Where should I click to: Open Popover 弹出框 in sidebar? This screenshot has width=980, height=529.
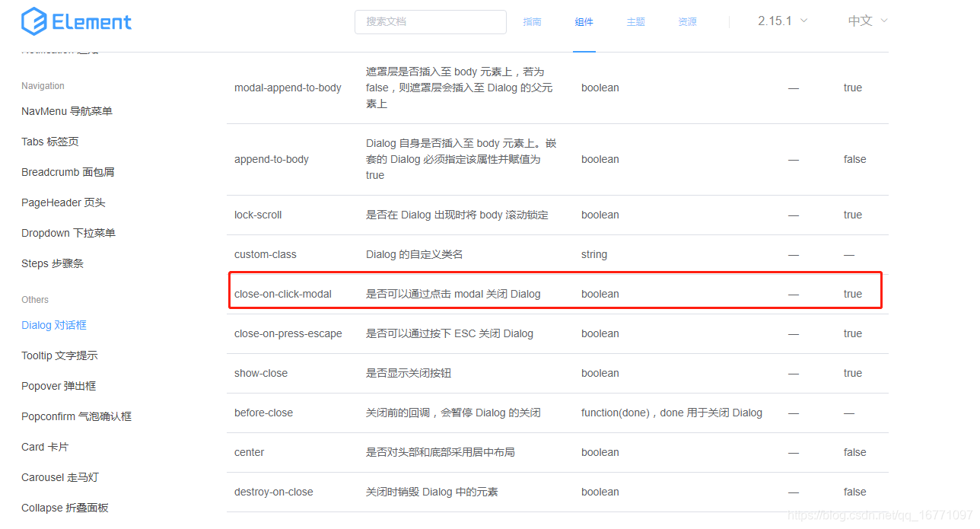pos(59,386)
